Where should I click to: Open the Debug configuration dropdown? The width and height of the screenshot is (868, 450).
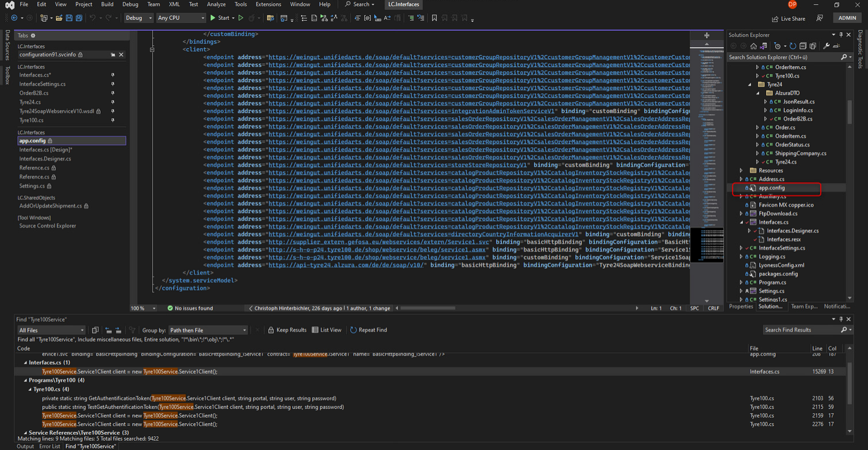[x=139, y=18]
